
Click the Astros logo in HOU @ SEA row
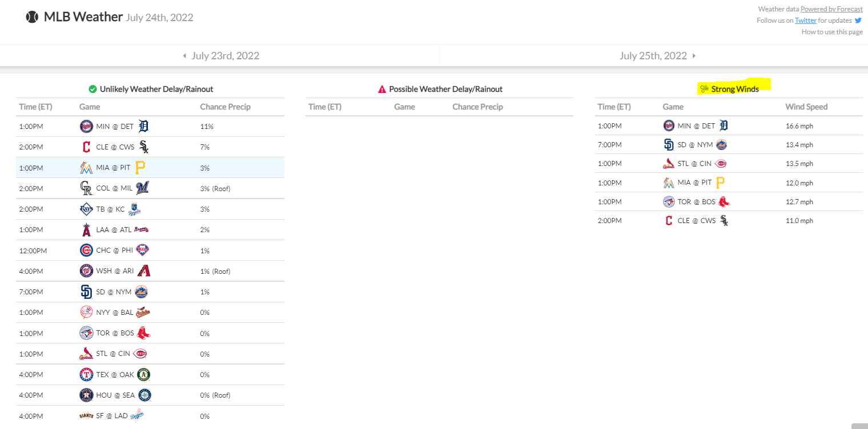pos(86,395)
